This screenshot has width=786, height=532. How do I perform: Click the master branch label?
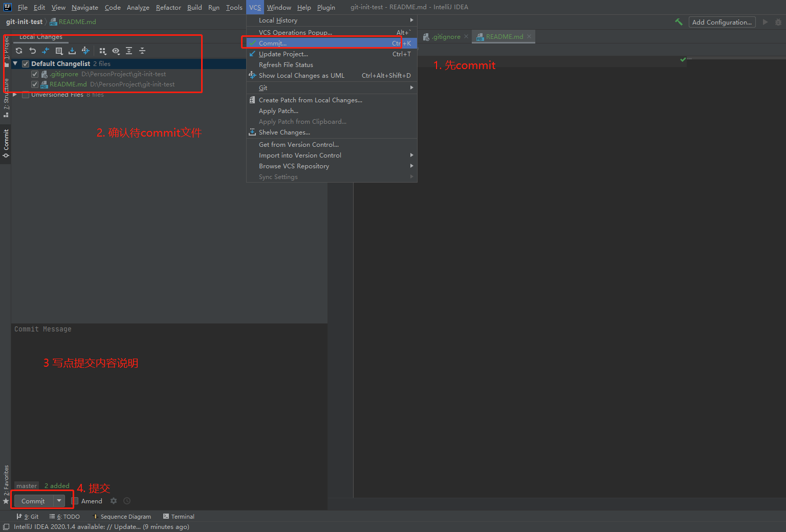point(27,486)
